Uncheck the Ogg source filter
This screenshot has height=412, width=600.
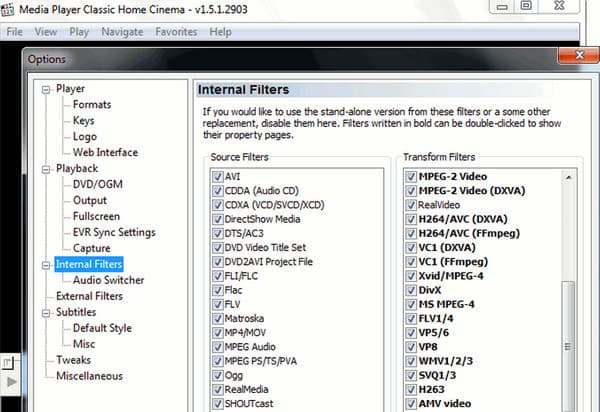pos(218,375)
